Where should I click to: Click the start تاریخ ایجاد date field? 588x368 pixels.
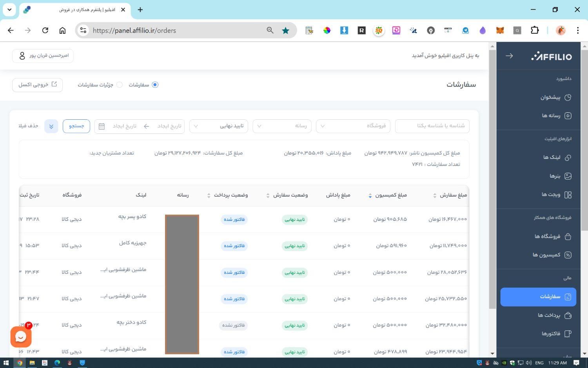coord(169,126)
